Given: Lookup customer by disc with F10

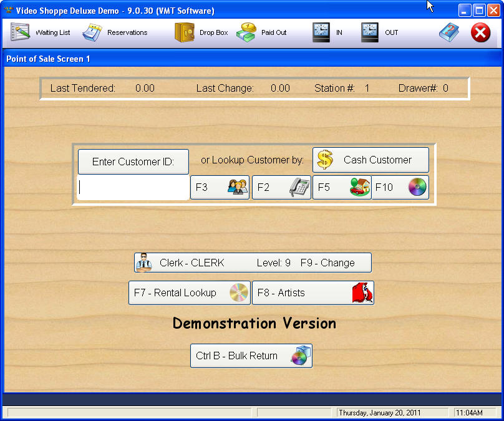Looking at the screenshot, I should click(x=400, y=187).
